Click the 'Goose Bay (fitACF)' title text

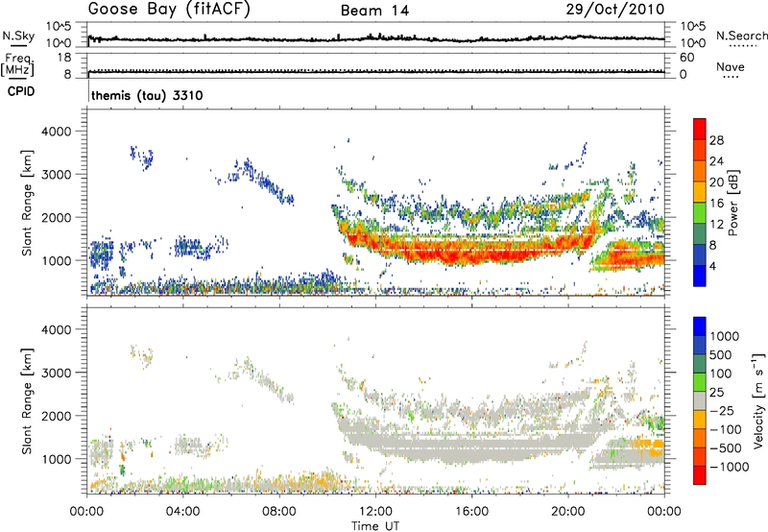click(x=169, y=10)
